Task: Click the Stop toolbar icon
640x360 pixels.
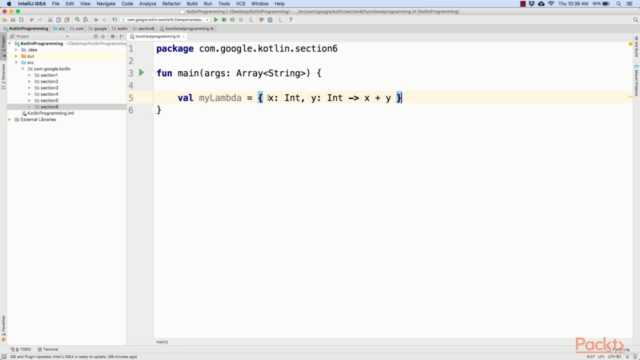Action: click(x=241, y=20)
